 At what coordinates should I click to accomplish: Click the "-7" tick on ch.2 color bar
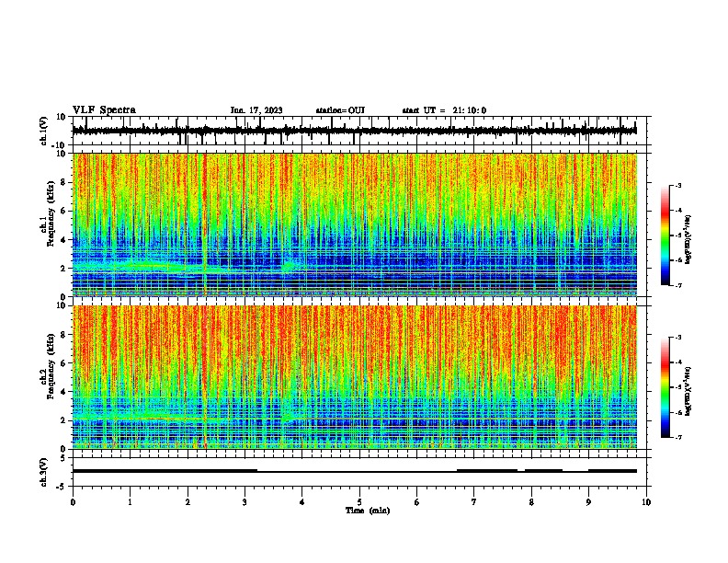(x=677, y=437)
